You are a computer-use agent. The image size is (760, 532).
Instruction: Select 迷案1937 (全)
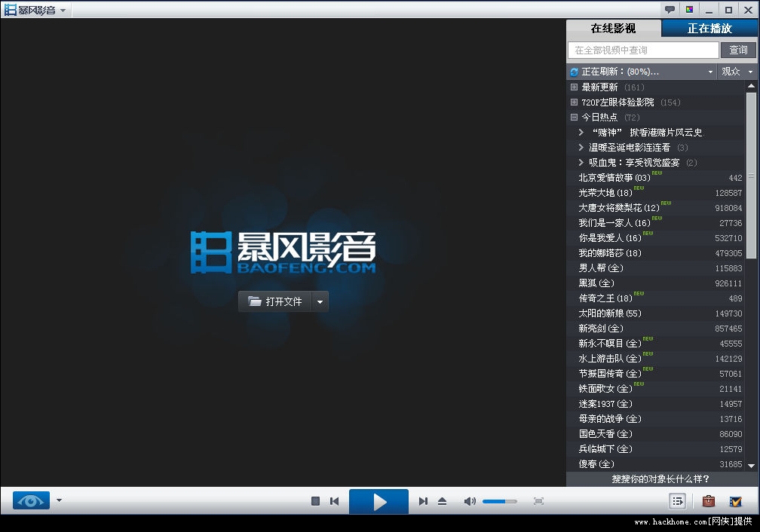[x=655, y=404]
